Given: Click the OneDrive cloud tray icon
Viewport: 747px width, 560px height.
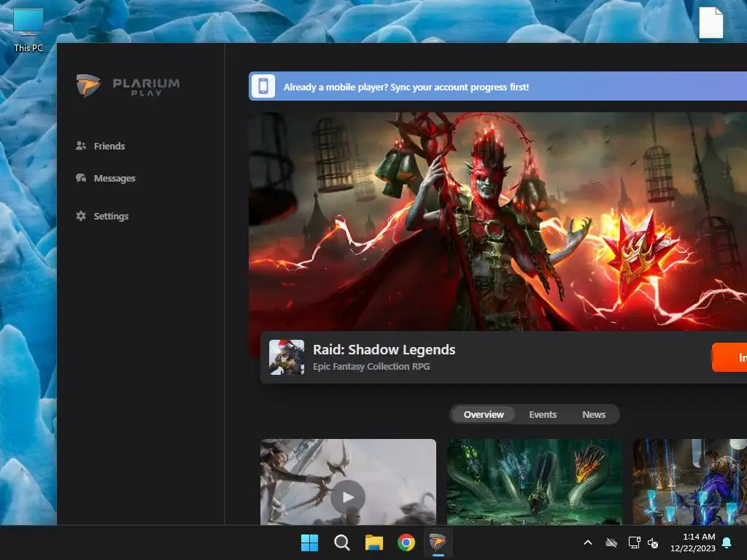Looking at the screenshot, I should pos(611,542).
